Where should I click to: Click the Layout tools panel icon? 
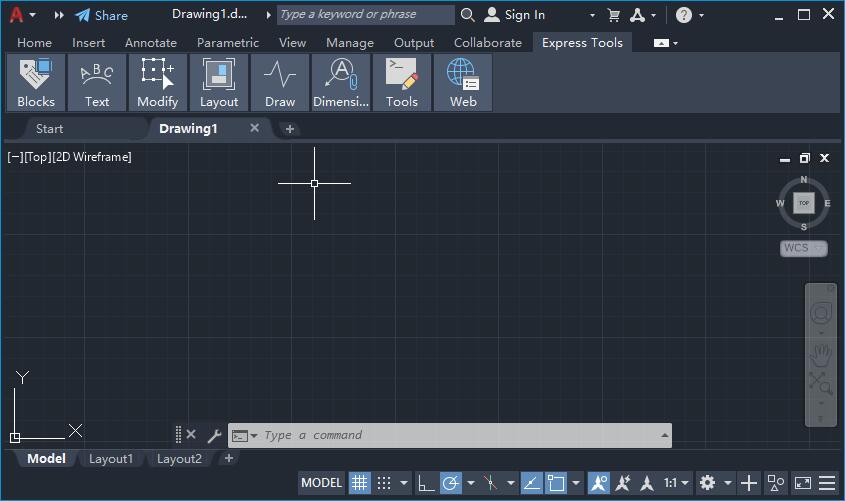point(219,82)
